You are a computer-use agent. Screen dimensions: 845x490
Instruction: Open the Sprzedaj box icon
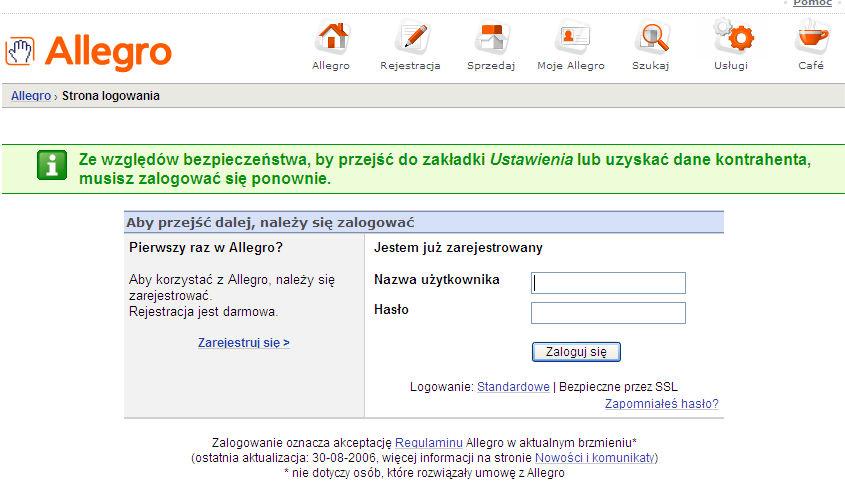click(x=491, y=37)
